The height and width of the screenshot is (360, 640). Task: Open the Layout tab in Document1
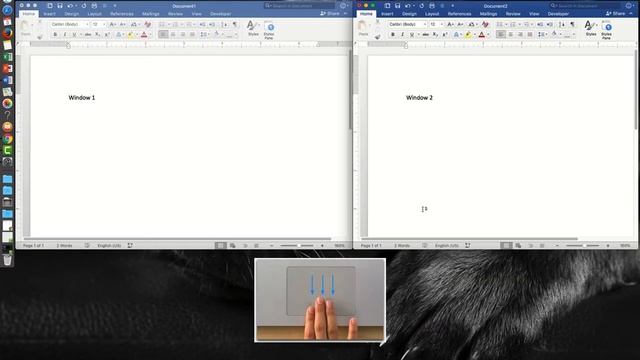pos(94,14)
